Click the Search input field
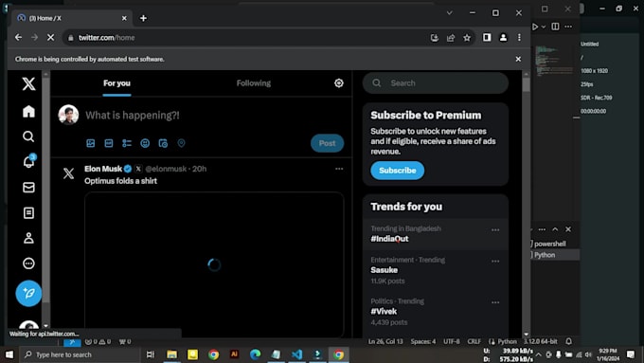Screen dimensions: 644x363 [436, 83]
